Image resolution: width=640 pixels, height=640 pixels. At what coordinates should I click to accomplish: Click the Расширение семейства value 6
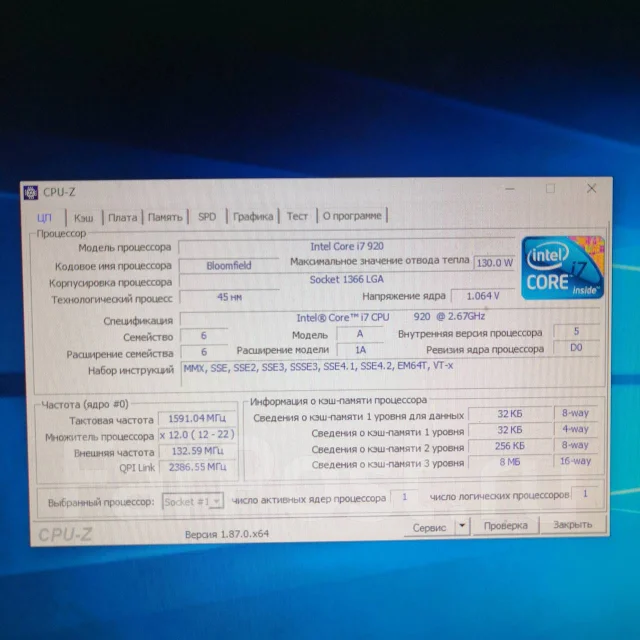(x=204, y=352)
